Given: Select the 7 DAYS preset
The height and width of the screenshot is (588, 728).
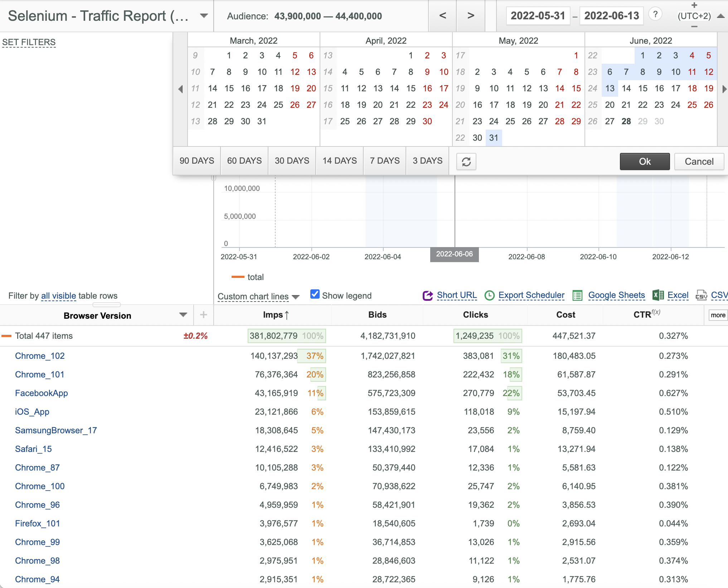Looking at the screenshot, I should [x=385, y=161].
